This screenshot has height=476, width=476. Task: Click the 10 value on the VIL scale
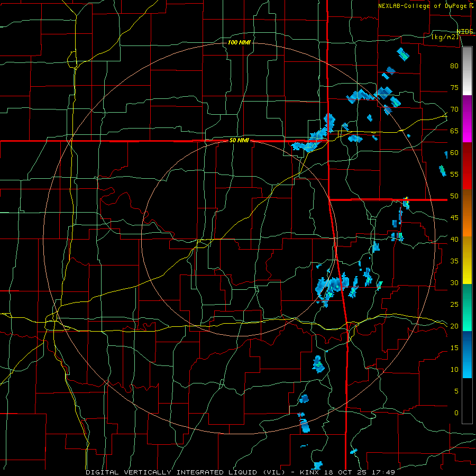point(454,370)
